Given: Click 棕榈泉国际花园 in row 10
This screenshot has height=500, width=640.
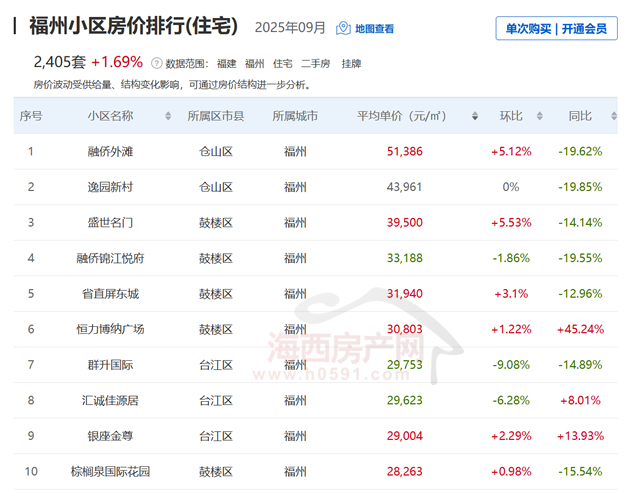Looking at the screenshot, I should coord(110,471).
